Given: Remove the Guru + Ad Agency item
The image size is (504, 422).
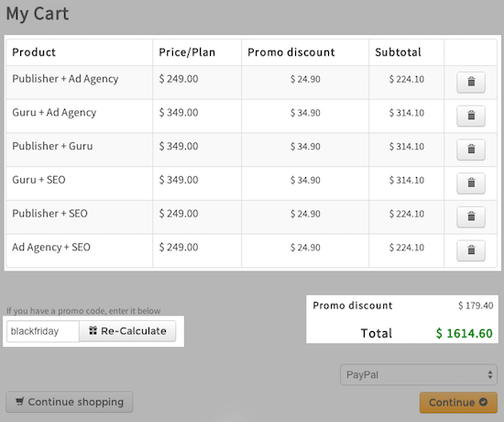Looking at the screenshot, I should tap(471, 116).
